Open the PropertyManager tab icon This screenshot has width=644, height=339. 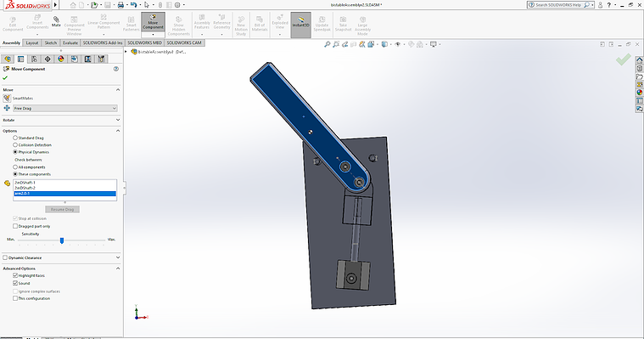click(x=20, y=59)
